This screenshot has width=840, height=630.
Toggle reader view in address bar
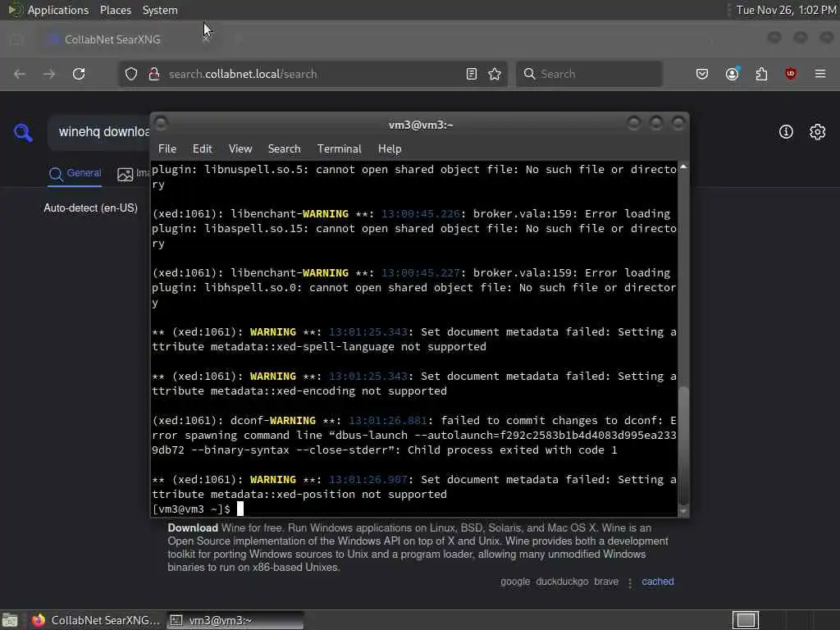(472, 74)
